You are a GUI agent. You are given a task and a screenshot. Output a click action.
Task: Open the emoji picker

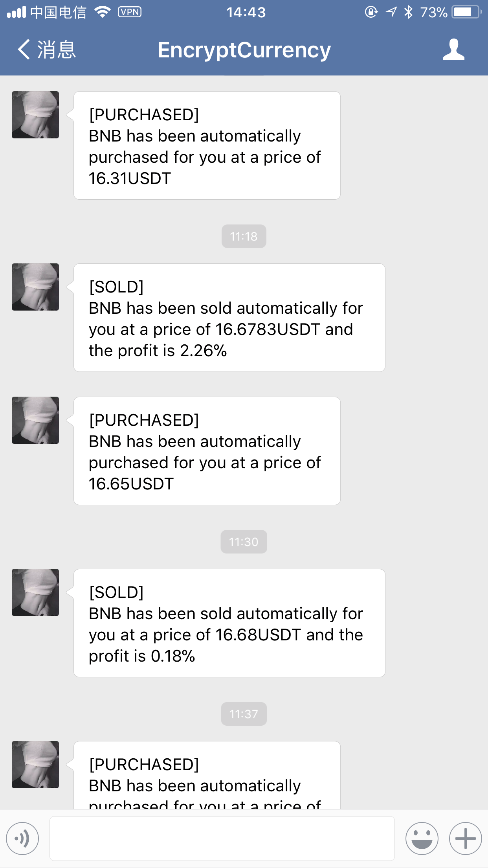tap(422, 838)
